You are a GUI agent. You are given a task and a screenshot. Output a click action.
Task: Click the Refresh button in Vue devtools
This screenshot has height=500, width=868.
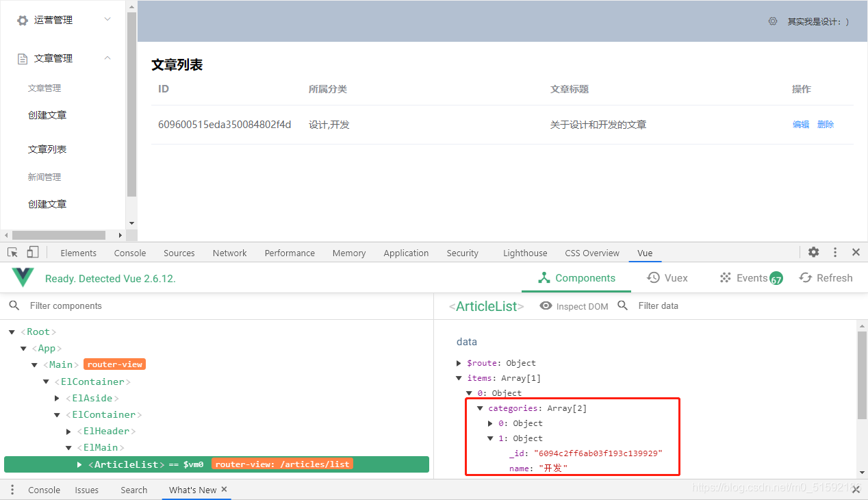[x=826, y=278]
